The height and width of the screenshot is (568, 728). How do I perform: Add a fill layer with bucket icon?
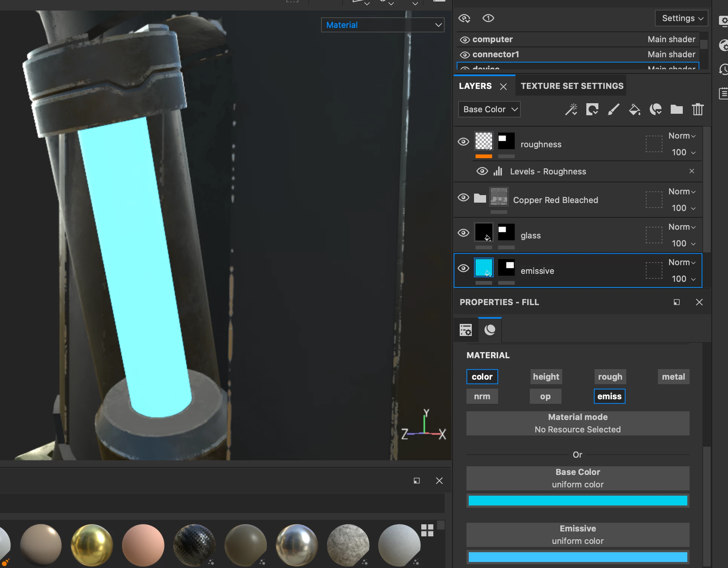coord(635,110)
